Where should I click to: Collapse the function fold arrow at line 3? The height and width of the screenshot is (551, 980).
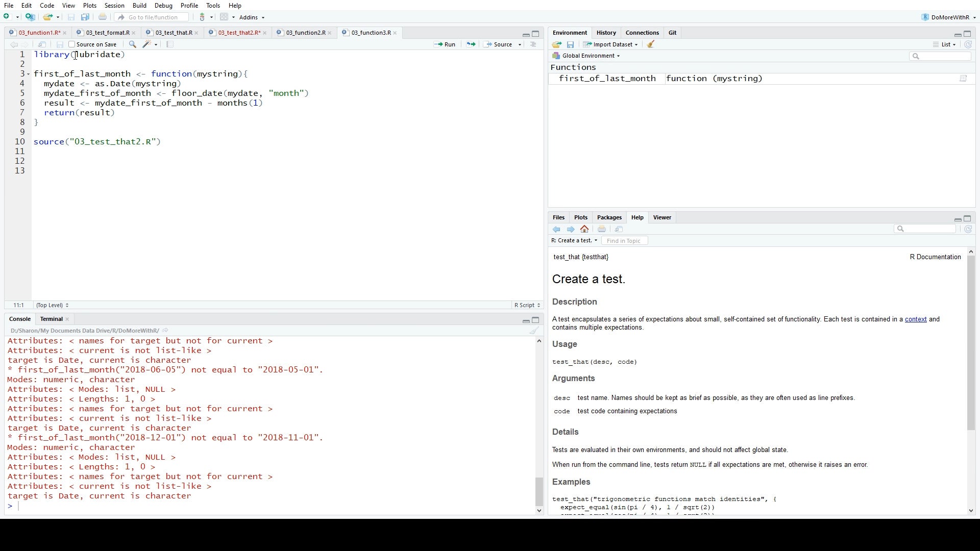[29, 74]
